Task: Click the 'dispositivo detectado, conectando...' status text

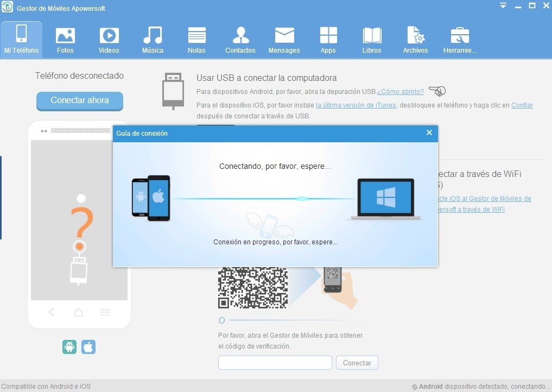Action: [497, 387]
